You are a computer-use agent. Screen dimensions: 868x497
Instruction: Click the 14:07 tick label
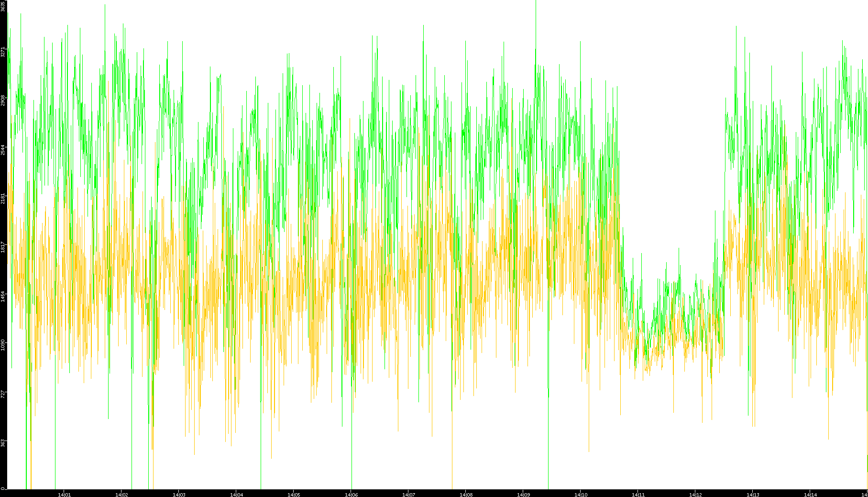tap(408, 495)
